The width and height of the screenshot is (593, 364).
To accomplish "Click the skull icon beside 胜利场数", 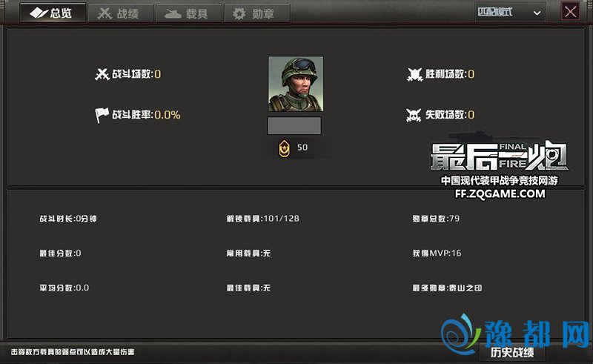I will [414, 74].
